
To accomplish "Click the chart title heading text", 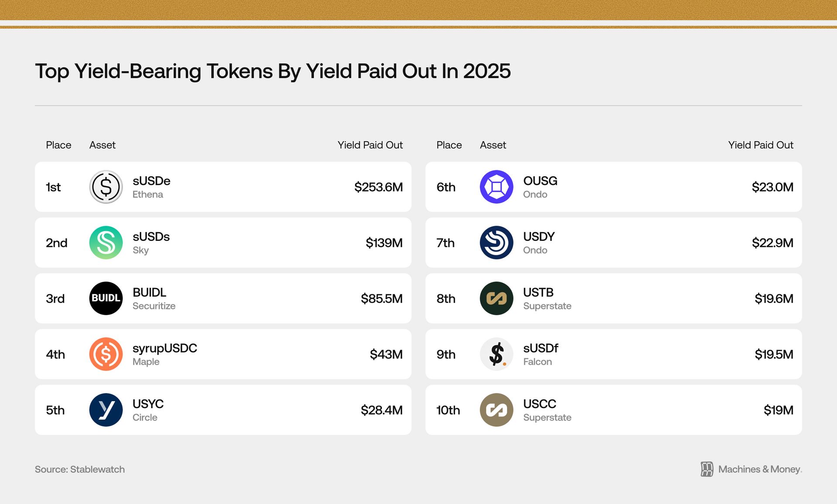I will [273, 71].
